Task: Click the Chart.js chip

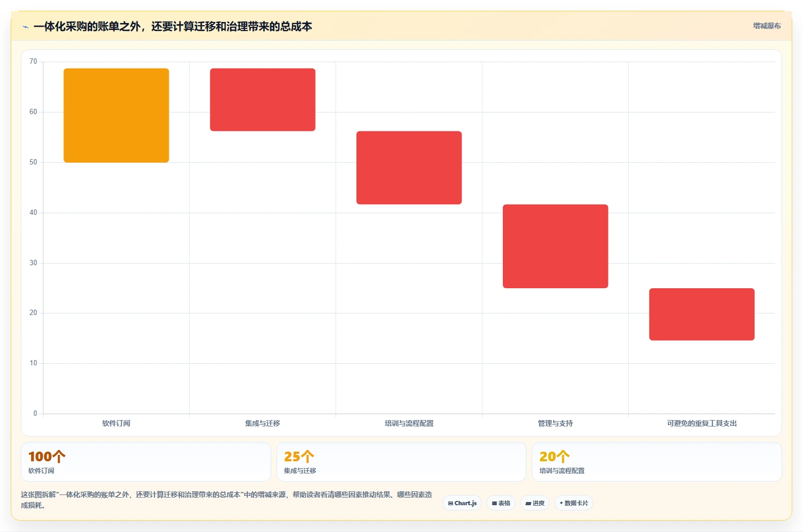Action: click(x=462, y=503)
